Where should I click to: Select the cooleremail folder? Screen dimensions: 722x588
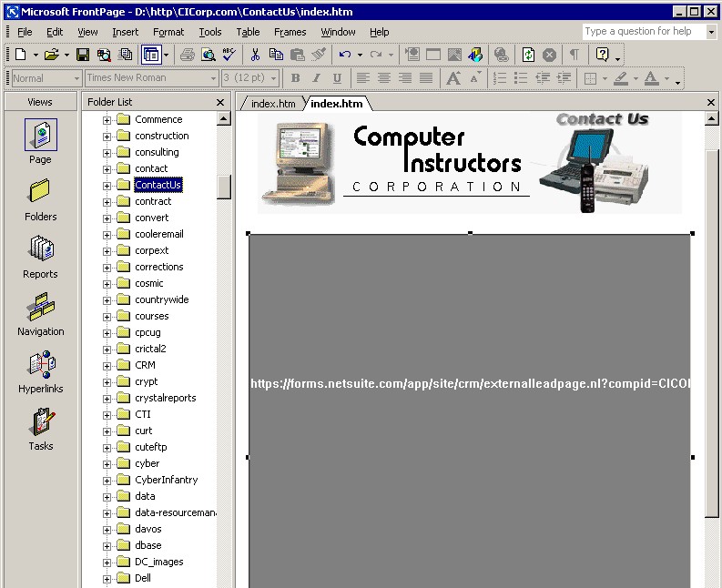[x=158, y=234]
